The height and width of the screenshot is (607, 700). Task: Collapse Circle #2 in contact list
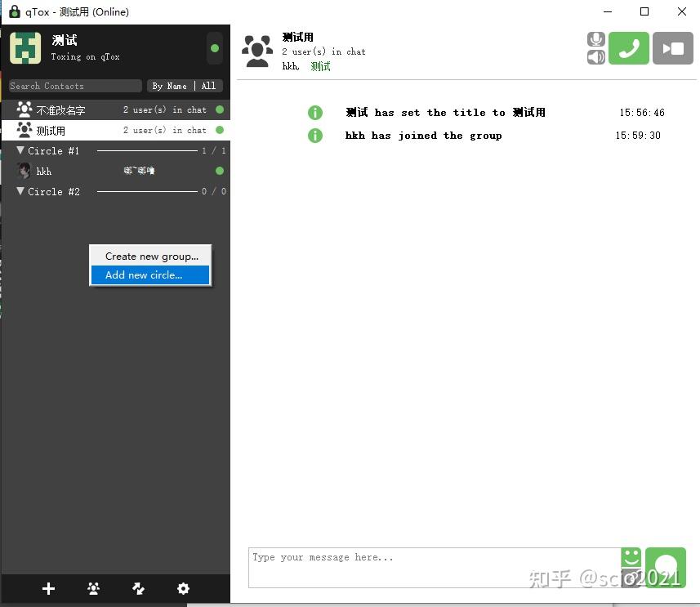pos(20,191)
